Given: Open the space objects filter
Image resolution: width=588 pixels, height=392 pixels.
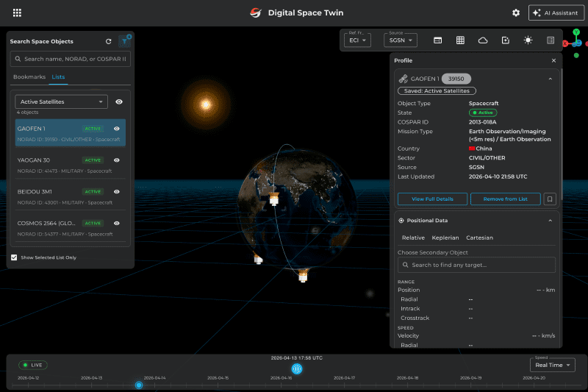Looking at the screenshot, I should tap(124, 41).
